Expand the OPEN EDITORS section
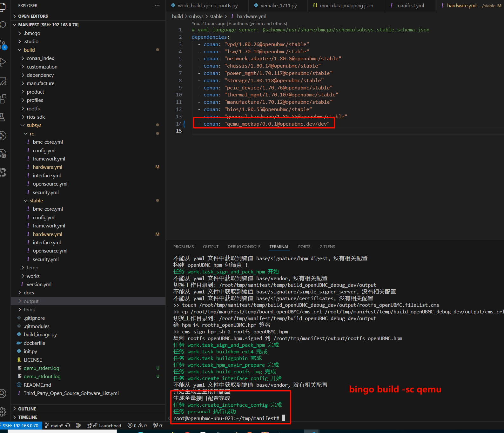This screenshot has width=504, height=433. click(33, 16)
